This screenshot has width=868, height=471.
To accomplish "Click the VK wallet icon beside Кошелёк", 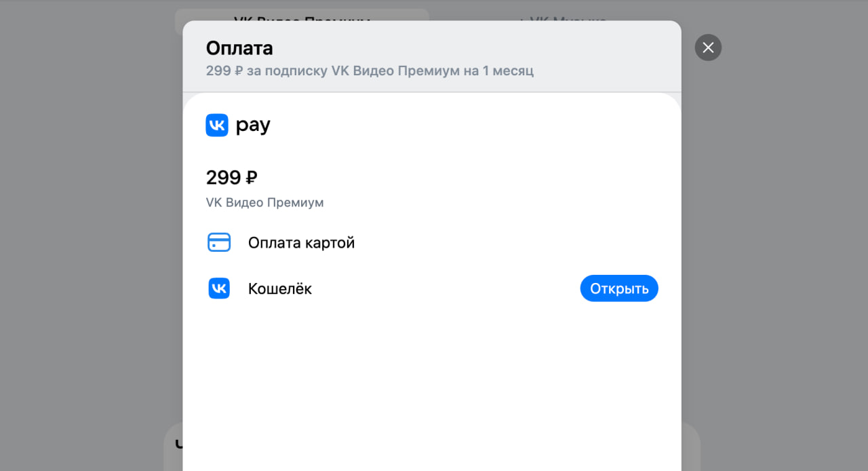I will 219,288.
